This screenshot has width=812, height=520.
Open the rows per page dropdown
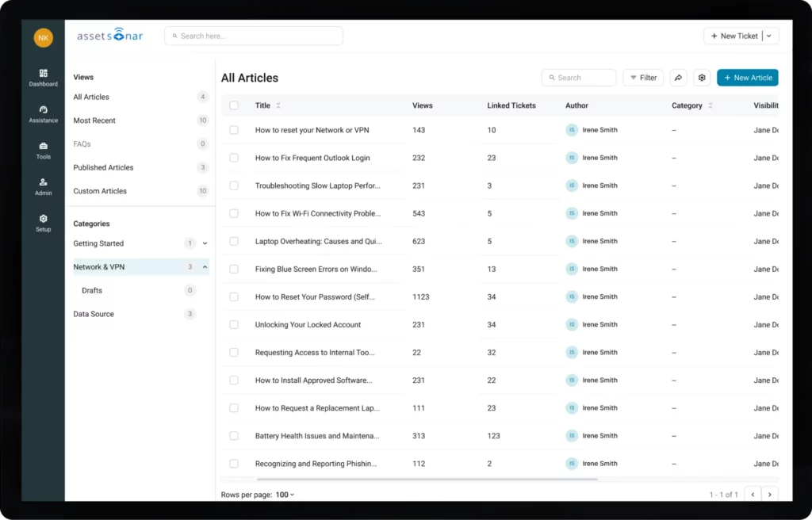(x=285, y=495)
